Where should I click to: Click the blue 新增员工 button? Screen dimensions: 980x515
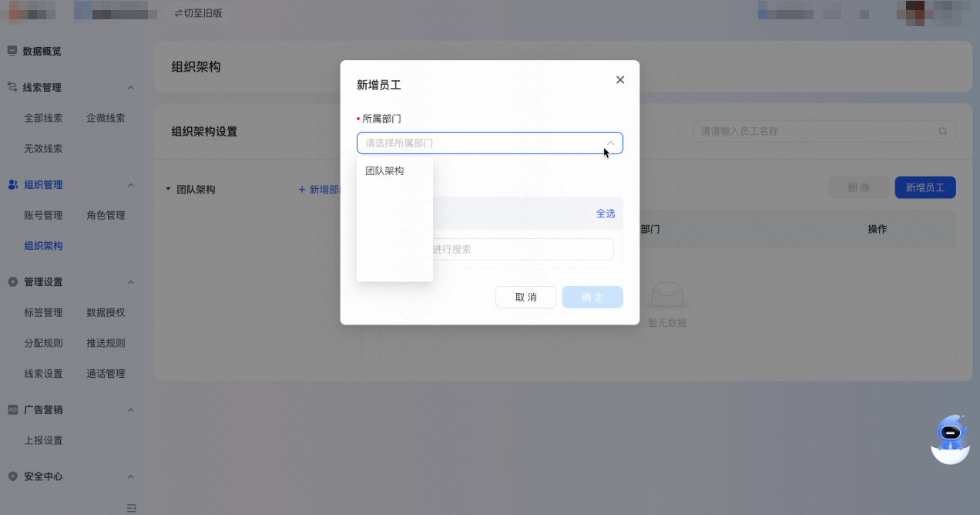pos(925,187)
